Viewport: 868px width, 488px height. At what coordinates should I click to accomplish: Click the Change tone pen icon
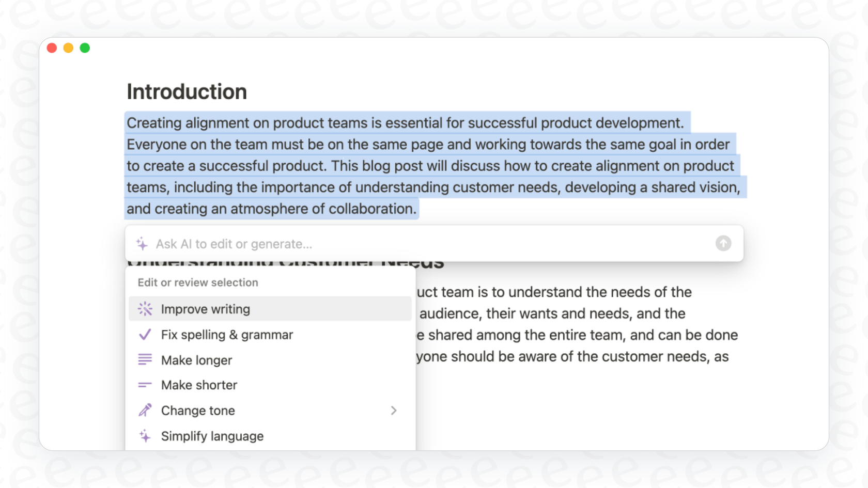[x=145, y=410]
